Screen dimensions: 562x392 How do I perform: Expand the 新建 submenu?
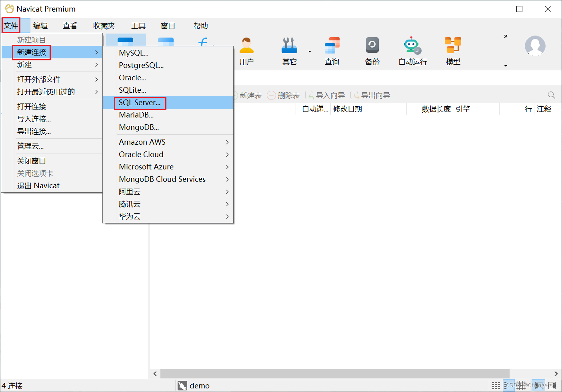click(x=96, y=65)
